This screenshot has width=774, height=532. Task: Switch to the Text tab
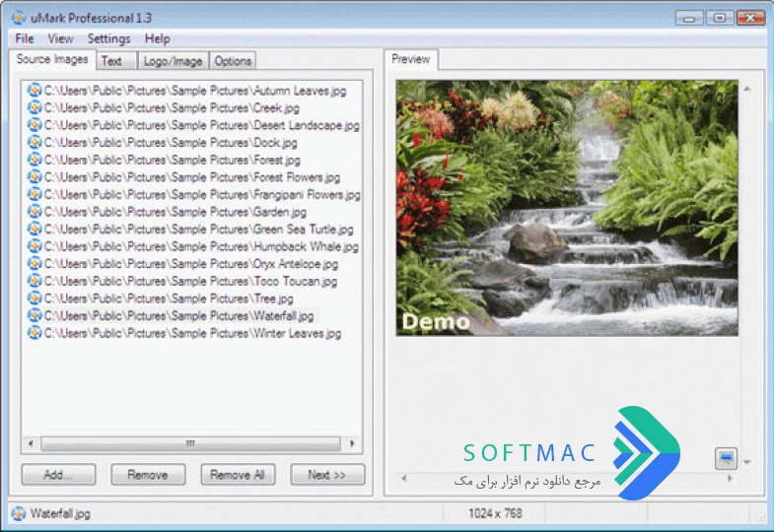(116, 61)
